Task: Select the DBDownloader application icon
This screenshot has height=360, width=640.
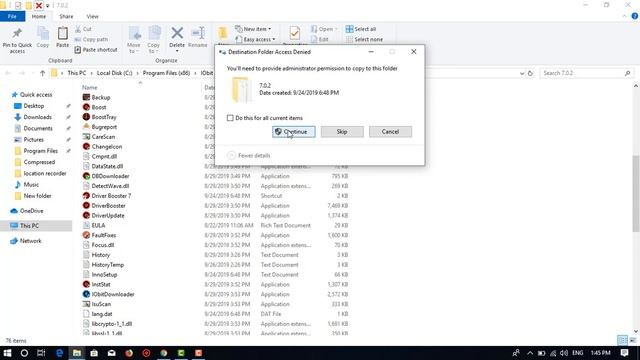Action: click(x=86, y=176)
